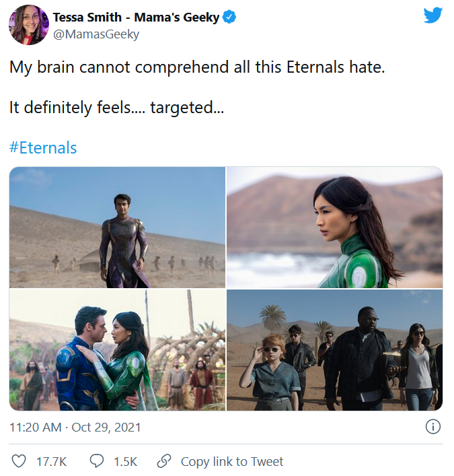Click the Twitter bird logo

pos(432,15)
